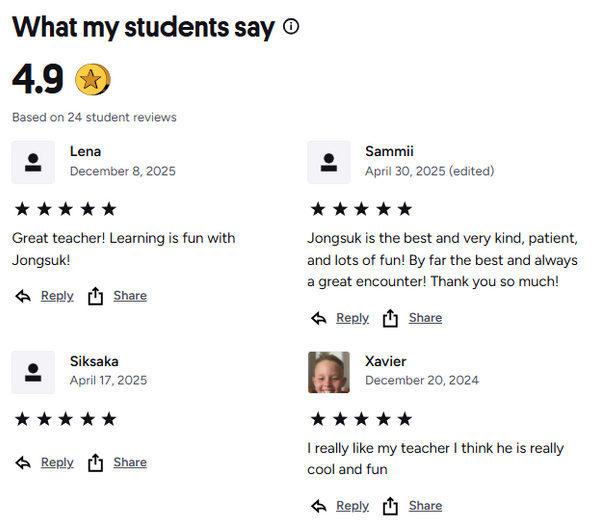Click Siksaka's default avatar
Image resolution: width=600 pixels, height=528 pixels.
[33, 372]
